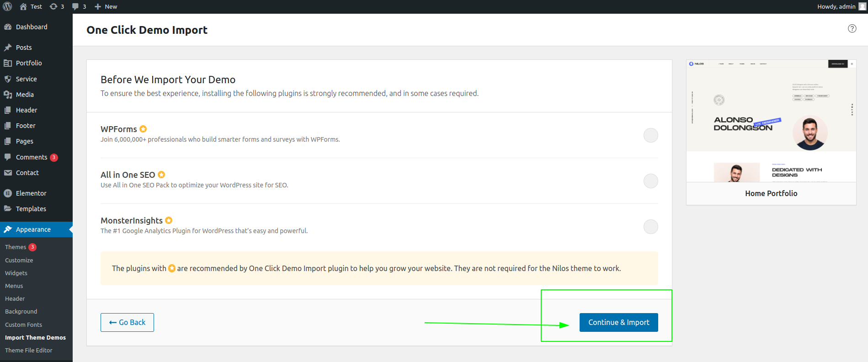868x362 pixels.
Task: Open Themes submenu link
Action: pos(16,247)
